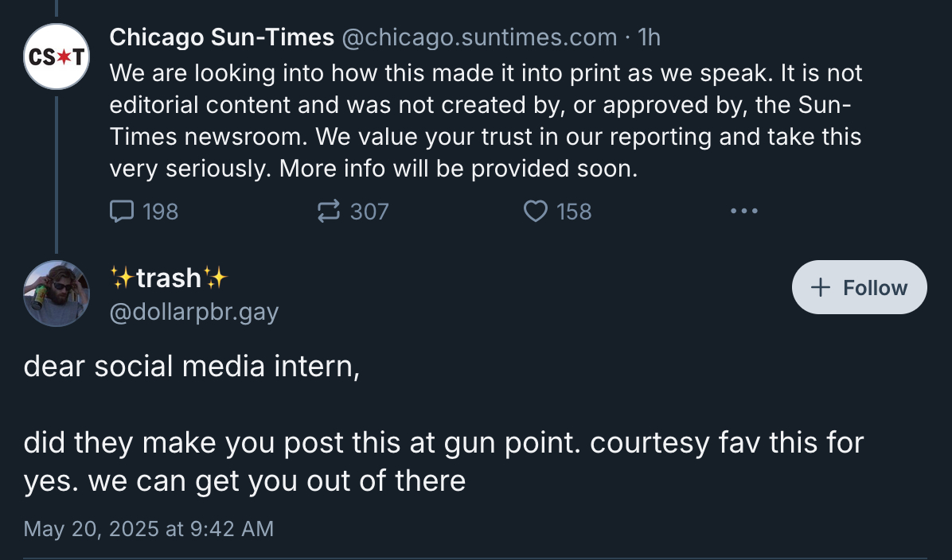Click the 'dear social media intern' reply text
This screenshot has width=952, height=560.
[x=191, y=367]
